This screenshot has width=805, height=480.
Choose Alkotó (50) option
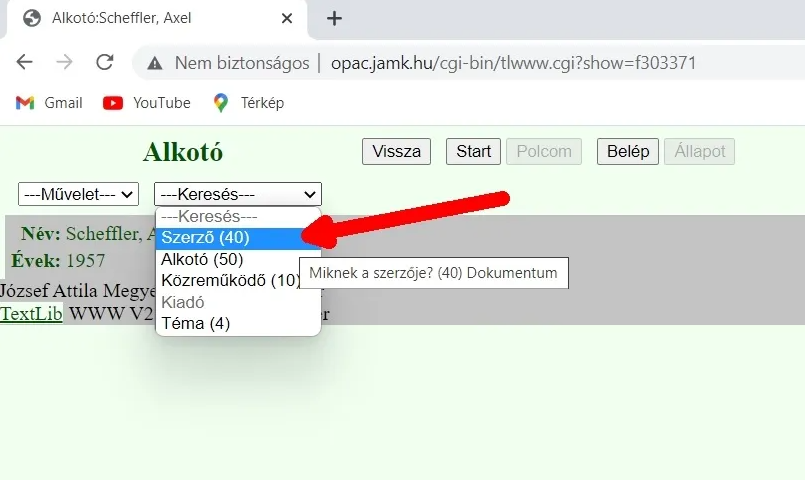tap(202, 259)
